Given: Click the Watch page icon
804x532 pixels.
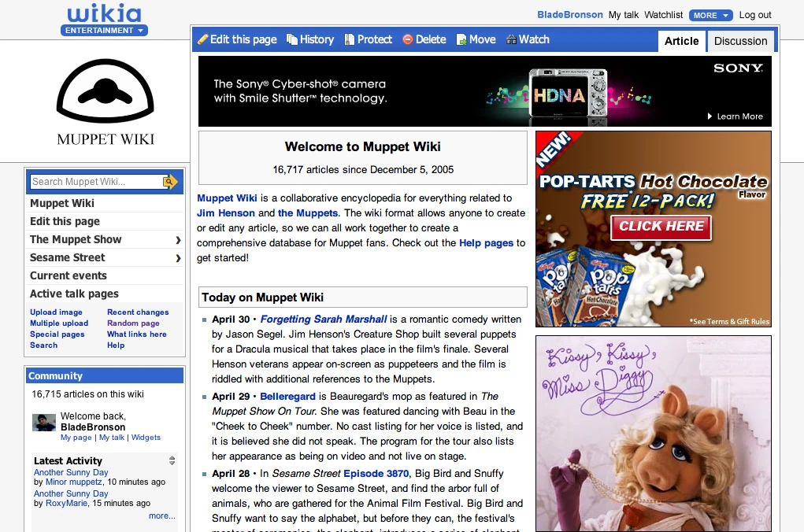Looking at the screenshot, I should pyautogui.click(x=511, y=39).
